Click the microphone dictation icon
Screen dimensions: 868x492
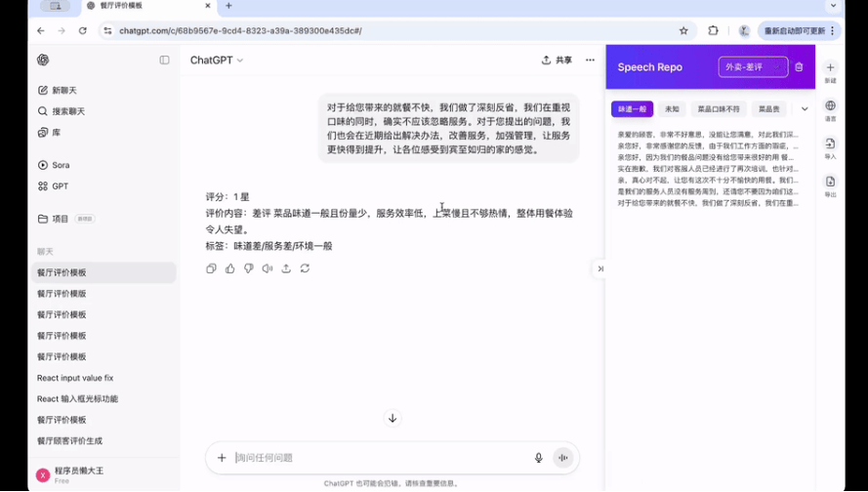click(538, 458)
